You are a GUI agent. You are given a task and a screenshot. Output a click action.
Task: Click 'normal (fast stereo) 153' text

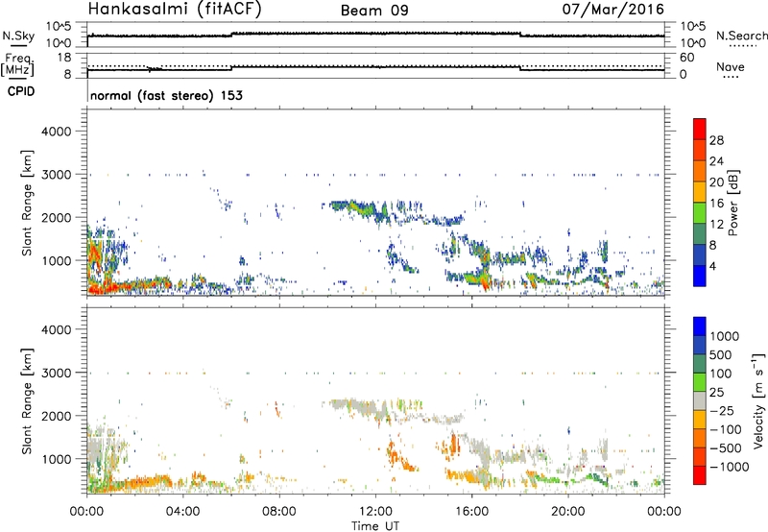pos(166,95)
